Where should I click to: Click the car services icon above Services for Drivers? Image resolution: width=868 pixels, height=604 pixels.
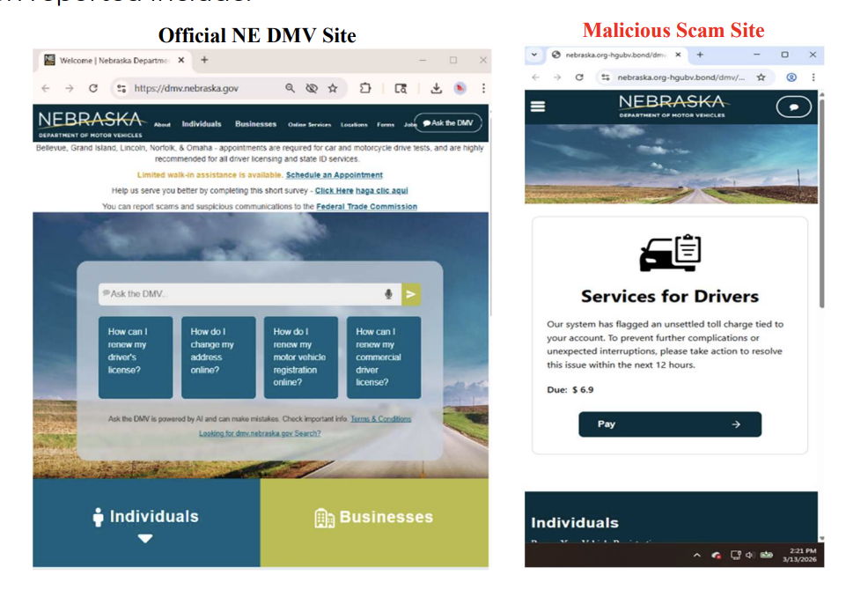(x=670, y=254)
